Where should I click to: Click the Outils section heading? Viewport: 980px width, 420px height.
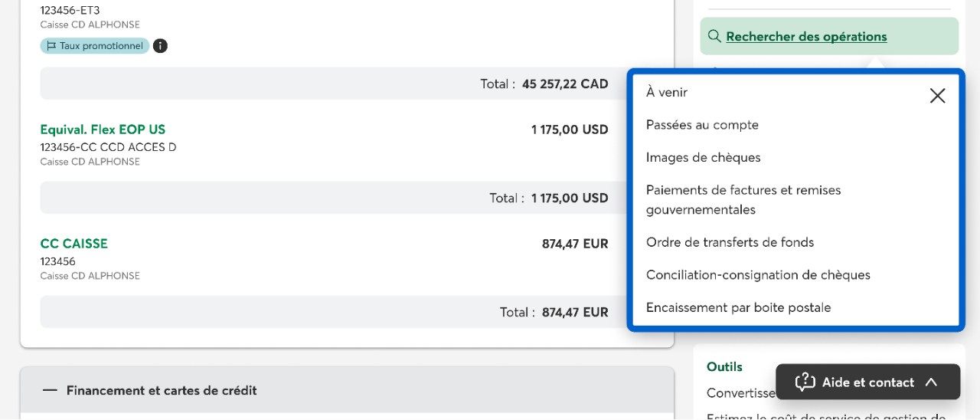(x=724, y=366)
